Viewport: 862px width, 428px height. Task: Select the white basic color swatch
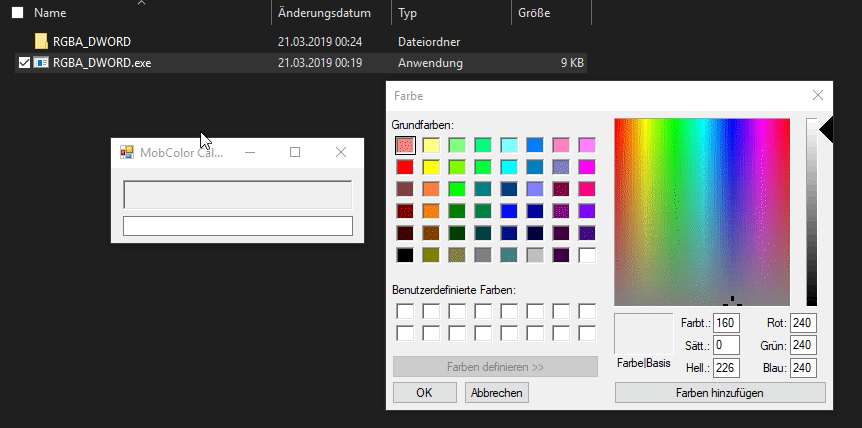click(587, 255)
